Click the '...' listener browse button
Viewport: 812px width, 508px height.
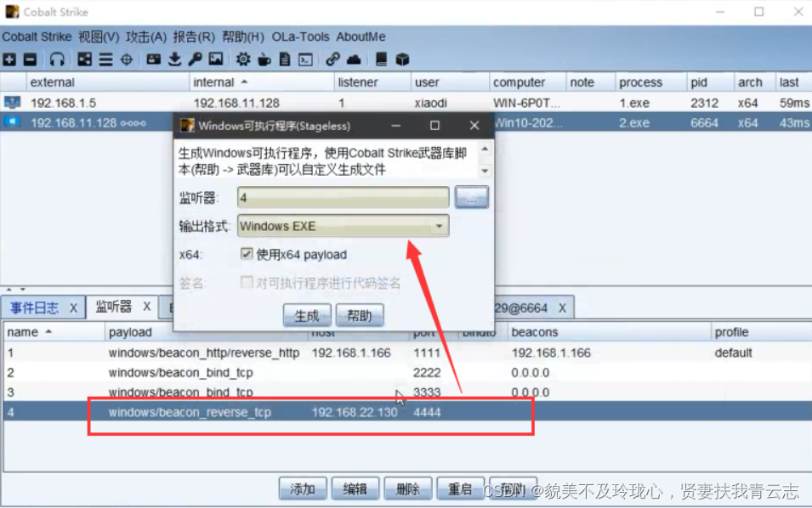(x=472, y=198)
